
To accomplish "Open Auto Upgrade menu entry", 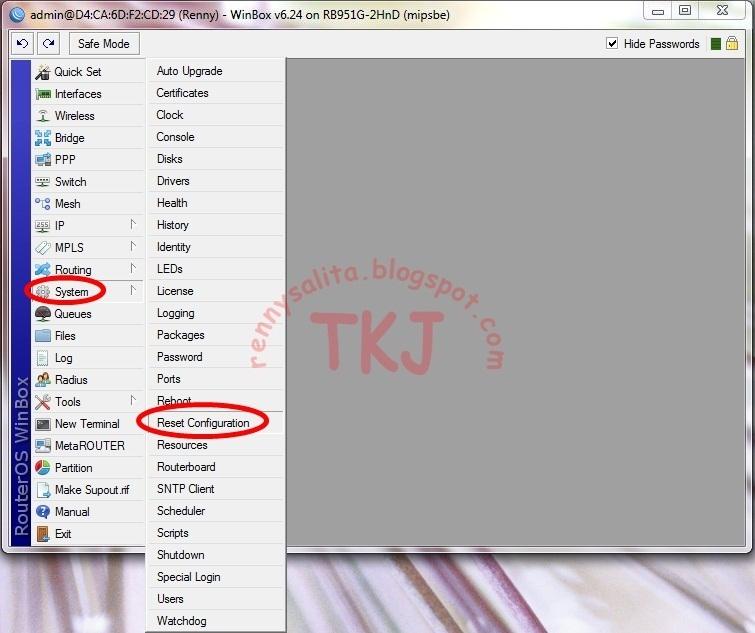I will [x=216, y=71].
